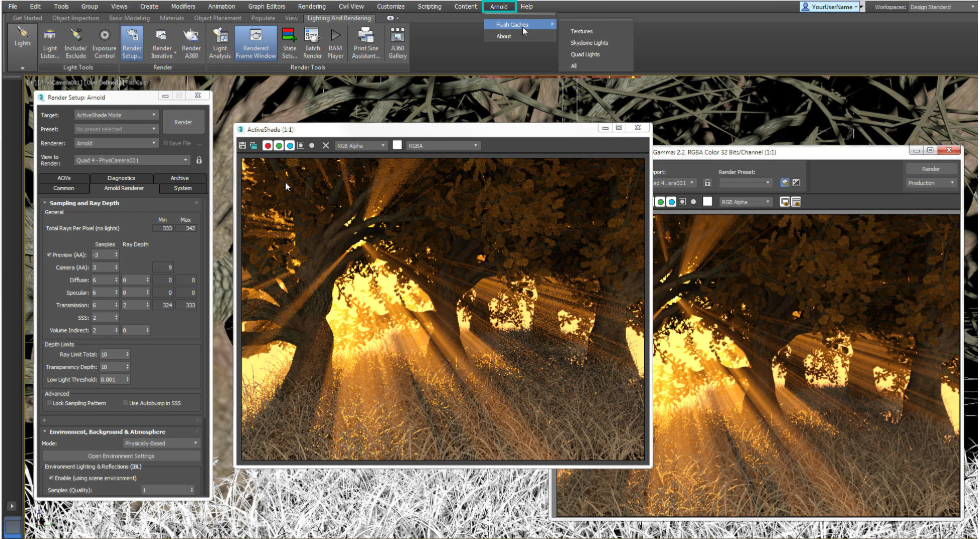Open the Light Lister tool

click(49, 43)
